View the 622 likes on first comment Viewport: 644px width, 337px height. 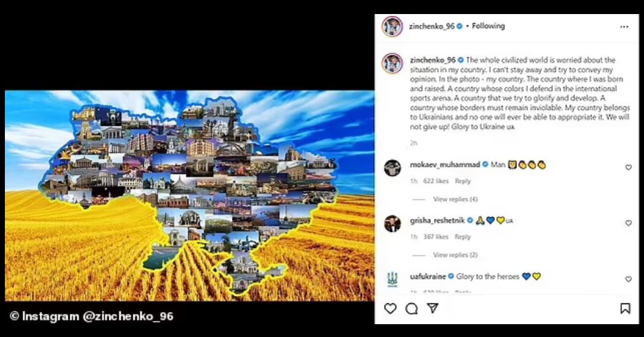[x=436, y=181]
